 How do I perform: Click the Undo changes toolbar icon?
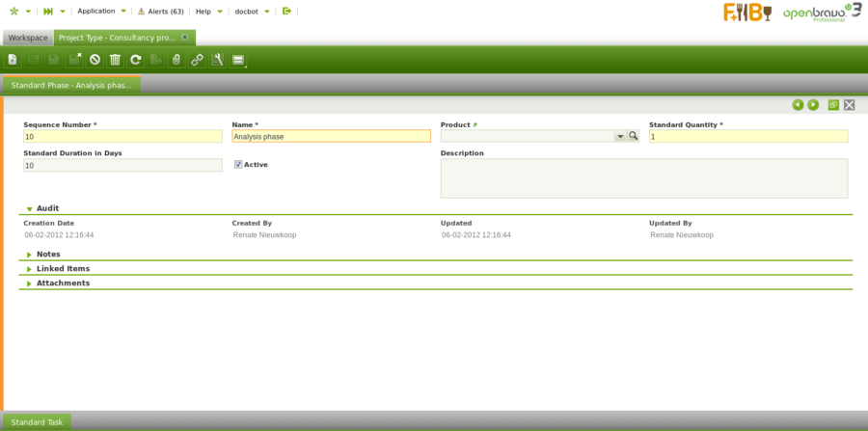[95, 60]
